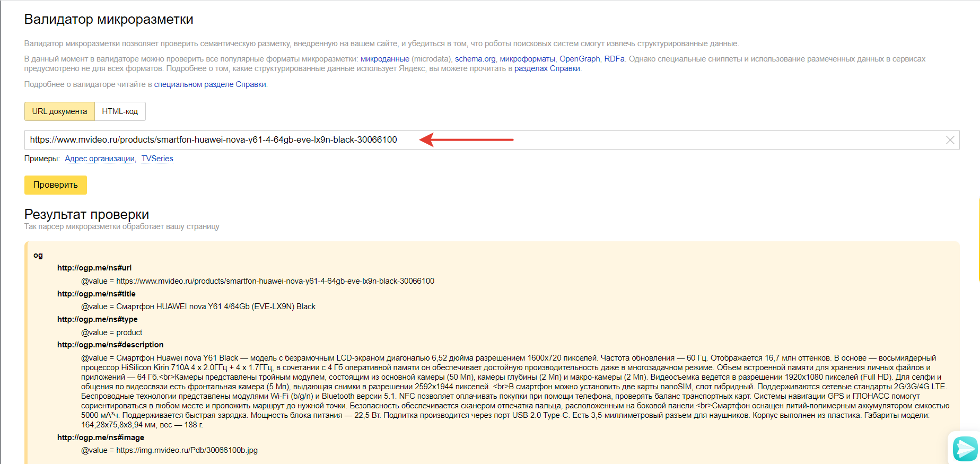Use the TVSeries example link
980x464 pixels.
(x=157, y=159)
